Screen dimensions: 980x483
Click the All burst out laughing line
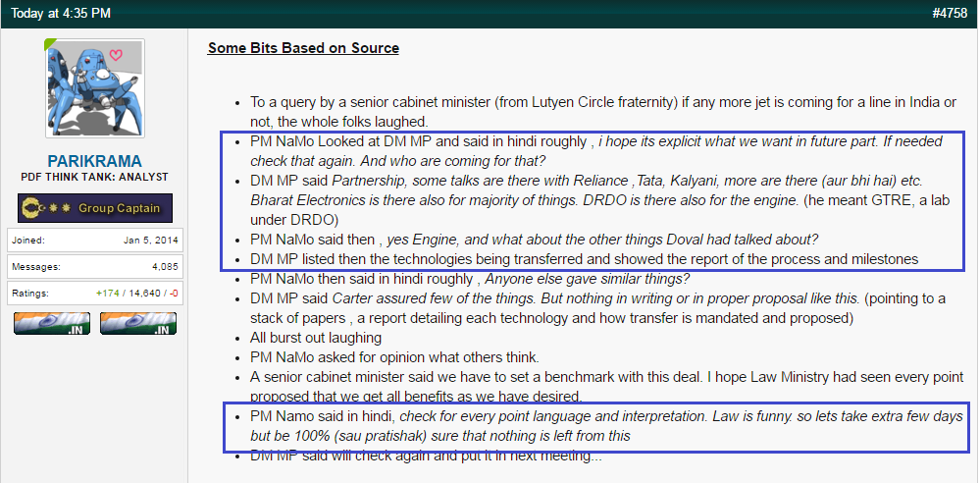[x=316, y=338]
